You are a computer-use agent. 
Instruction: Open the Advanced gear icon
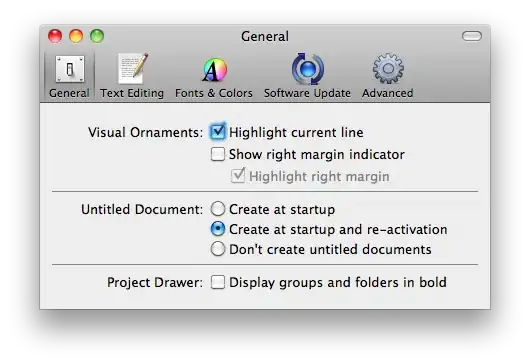pyautogui.click(x=388, y=69)
